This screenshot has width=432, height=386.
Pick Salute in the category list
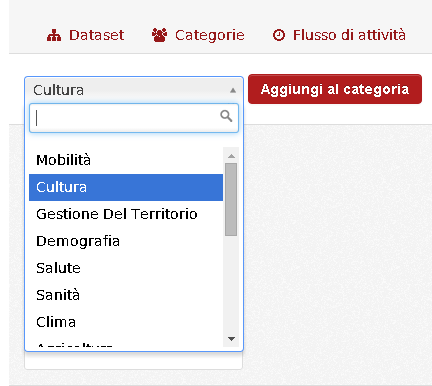pyautogui.click(x=126, y=268)
